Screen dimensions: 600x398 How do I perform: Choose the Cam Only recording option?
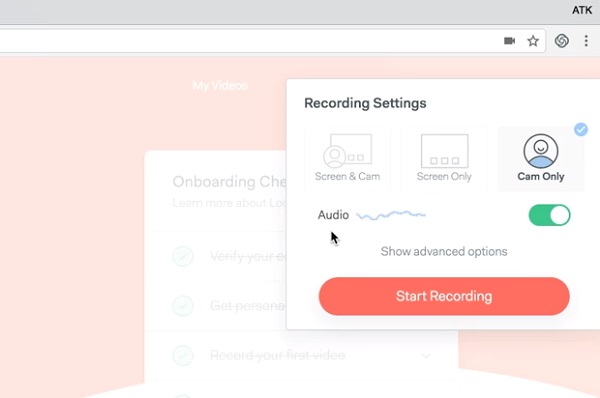(x=541, y=158)
